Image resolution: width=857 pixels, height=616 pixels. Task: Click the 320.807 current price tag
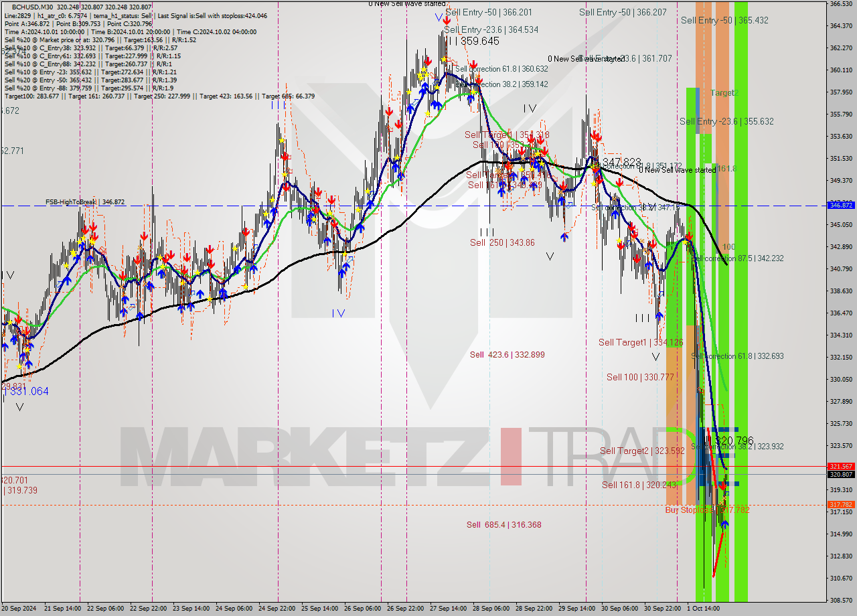point(841,474)
